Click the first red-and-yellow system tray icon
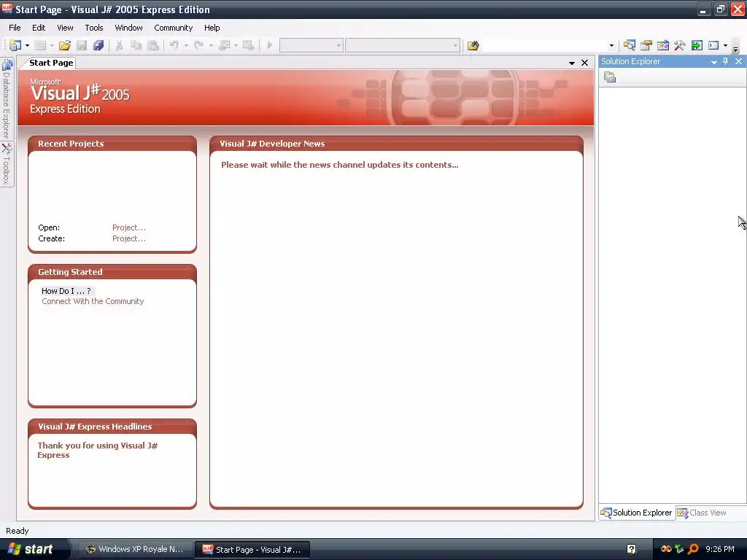The width and height of the screenshot is (747, 560). 666,549
